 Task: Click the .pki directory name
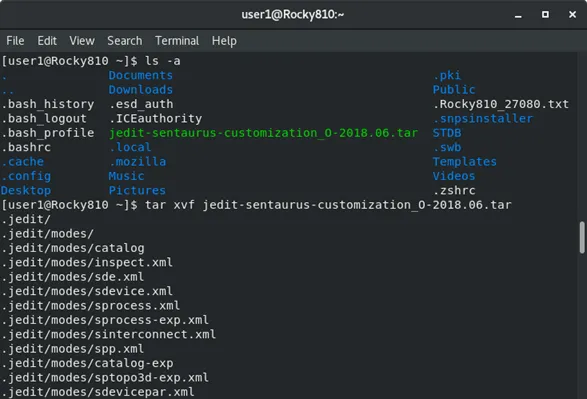(447, 75)
